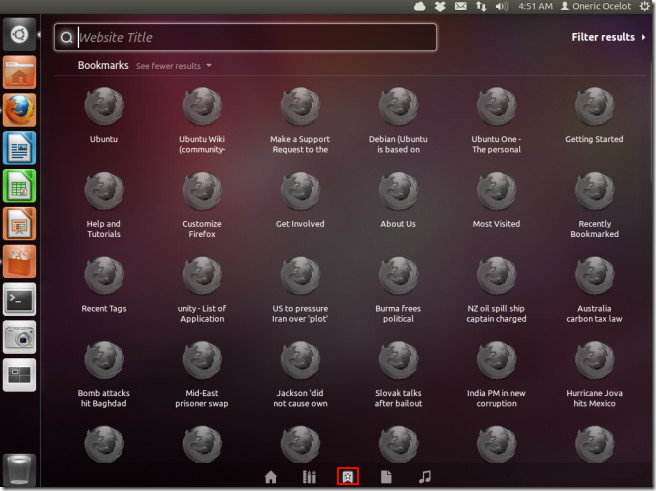Click the search magnifier icon
The image size is (656, 491).
tap(67, 38)
